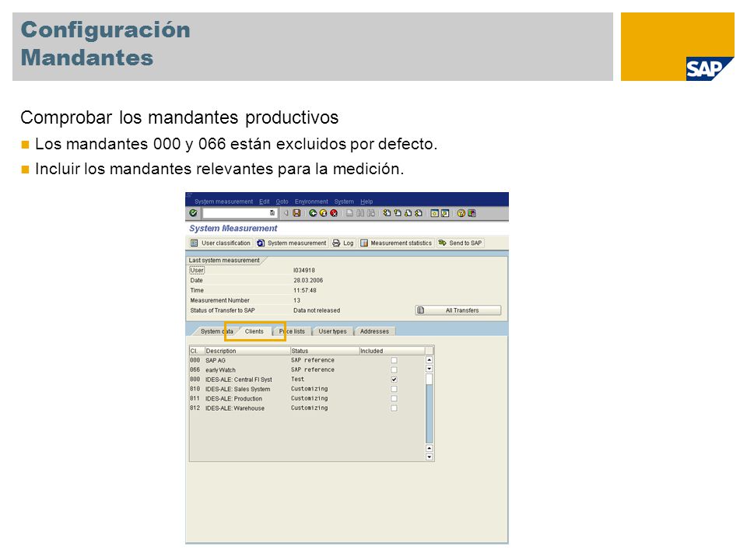Image resolution: width=747 pixels, height=560 pixels.
Task: Open the Help menu in the menu bar
Action: (366, 201)
